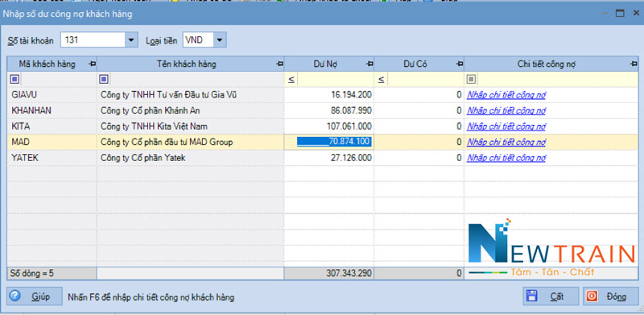
Task: Open Nhập chi tiết công nợ for MAD
Action: tap(506, 142)
